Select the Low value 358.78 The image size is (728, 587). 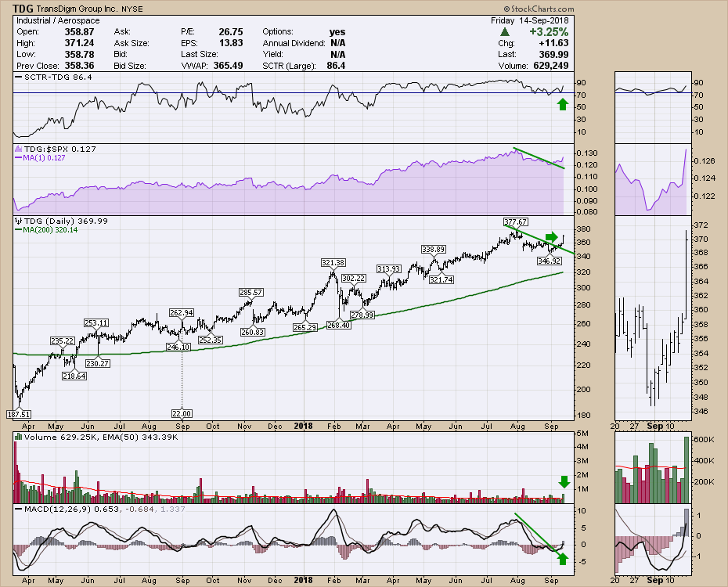(79, 54)
